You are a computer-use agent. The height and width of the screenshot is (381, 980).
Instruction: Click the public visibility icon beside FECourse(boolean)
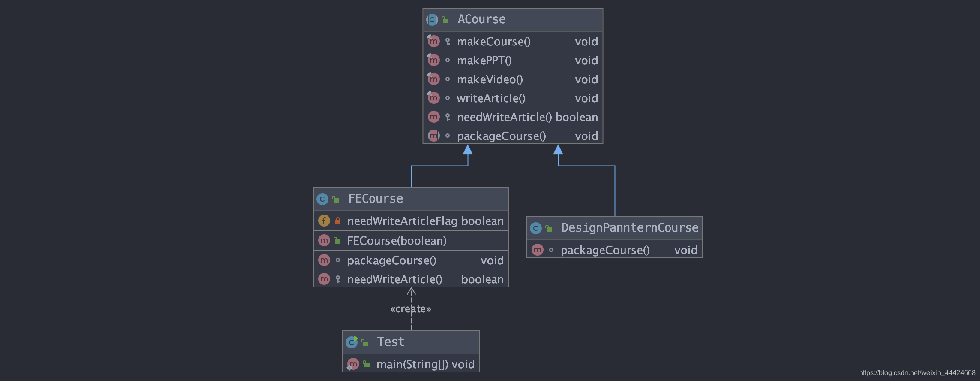pyautogui.click(x=337, y=240)
